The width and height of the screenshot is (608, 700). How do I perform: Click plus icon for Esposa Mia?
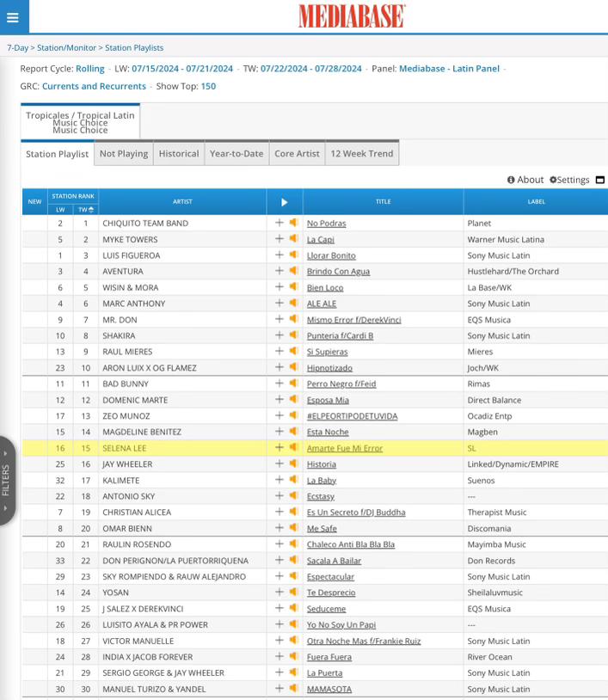[x=279, y=399]
